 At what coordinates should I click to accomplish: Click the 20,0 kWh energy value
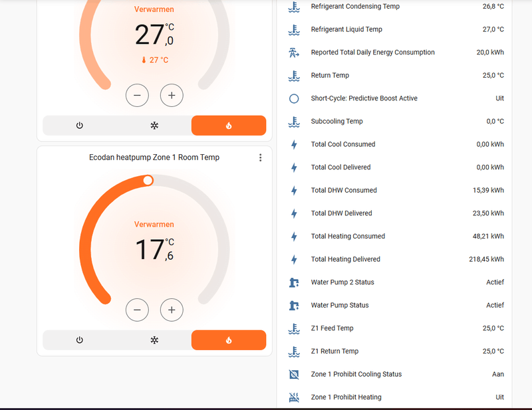tap(490, 52)
